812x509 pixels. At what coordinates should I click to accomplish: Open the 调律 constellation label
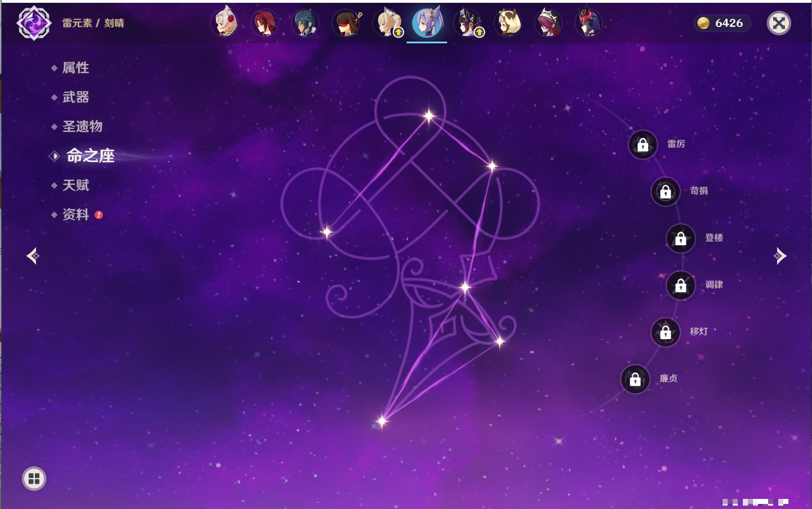point(714,285)
